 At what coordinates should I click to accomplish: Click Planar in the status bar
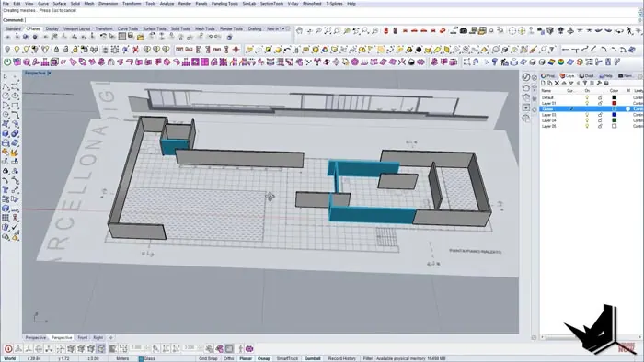pyautogui.click(x=246, y=358)
